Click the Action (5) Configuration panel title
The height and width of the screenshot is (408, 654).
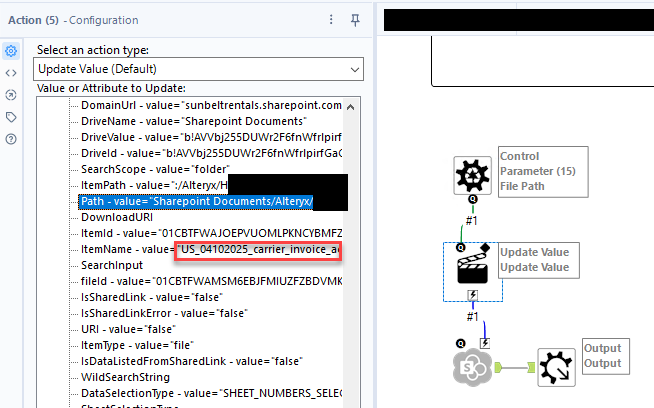pyautogui.click(x=73, y=20)
